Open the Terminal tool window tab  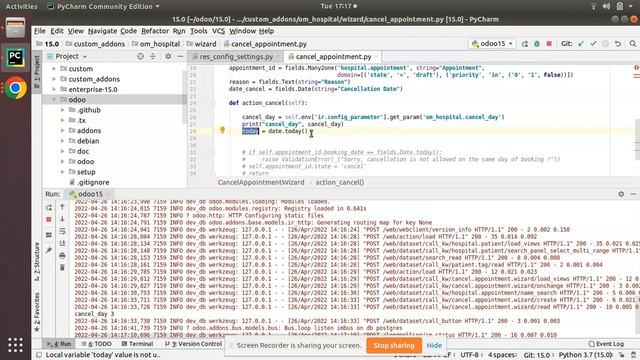click(x=137, y=344)
